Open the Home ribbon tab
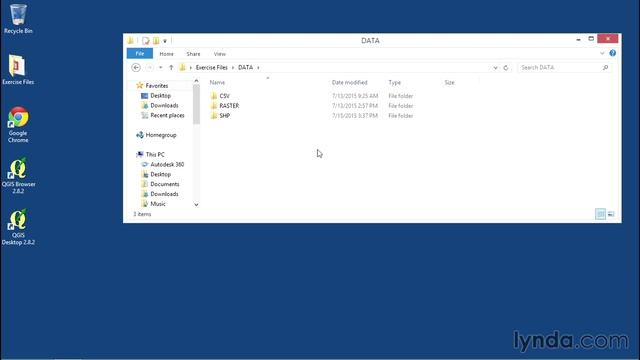Image resolution: width=640 pixels, height=360 pixels. click(x=167, y=54)
